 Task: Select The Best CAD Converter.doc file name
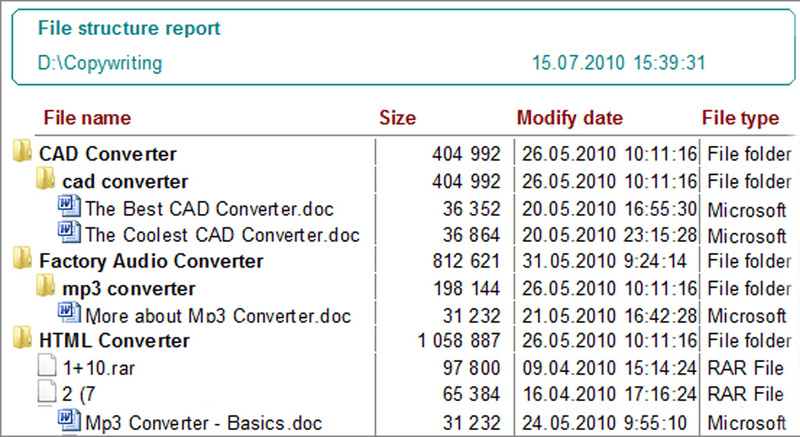[209, 209]
